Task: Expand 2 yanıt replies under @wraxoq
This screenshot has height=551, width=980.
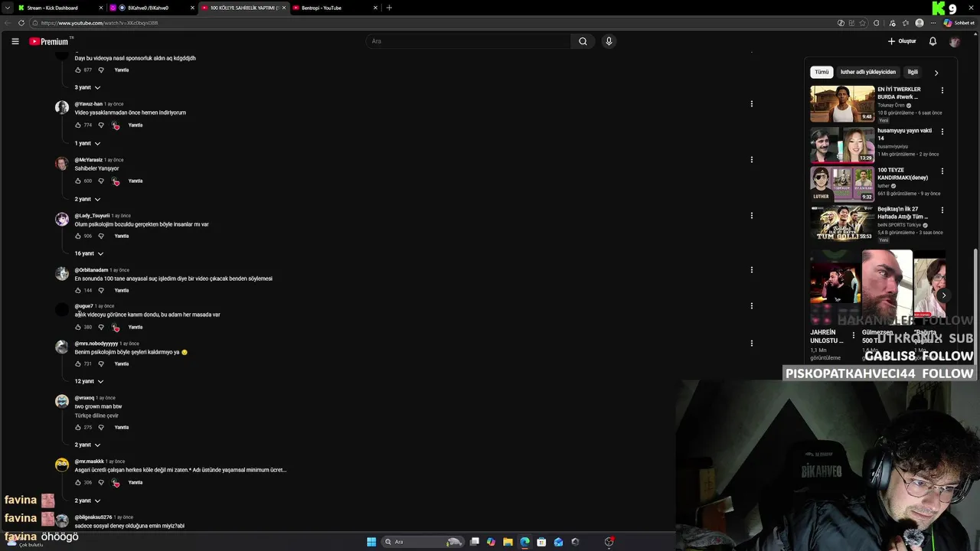Action: click(87, 445)
